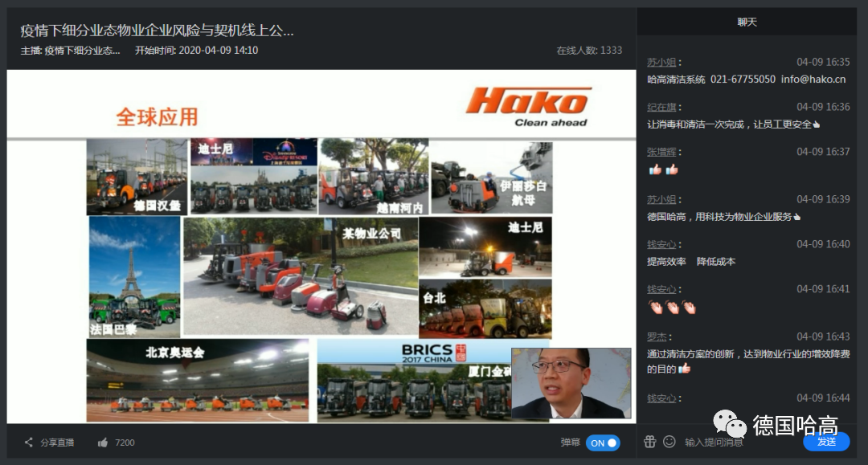Click the 开始时间 2020-04-09 14:10 text

pos(197,51)
